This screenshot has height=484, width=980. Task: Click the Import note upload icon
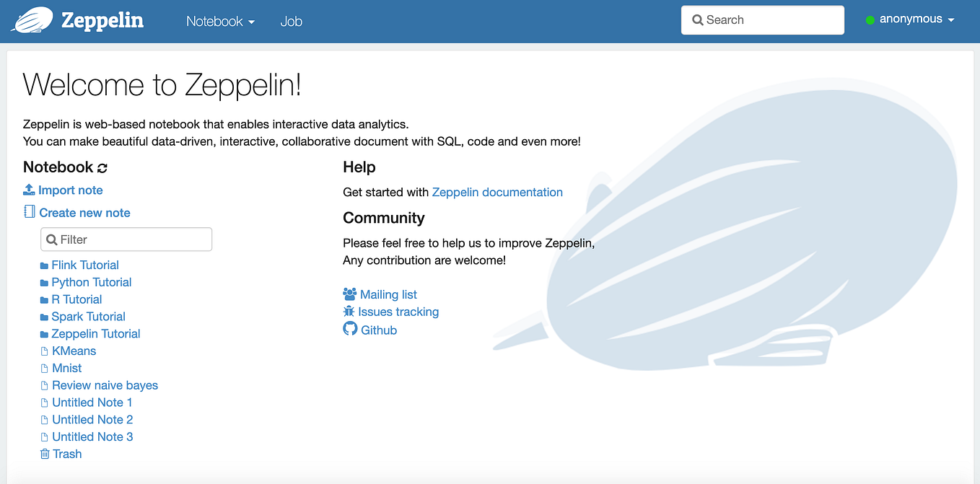29,190
